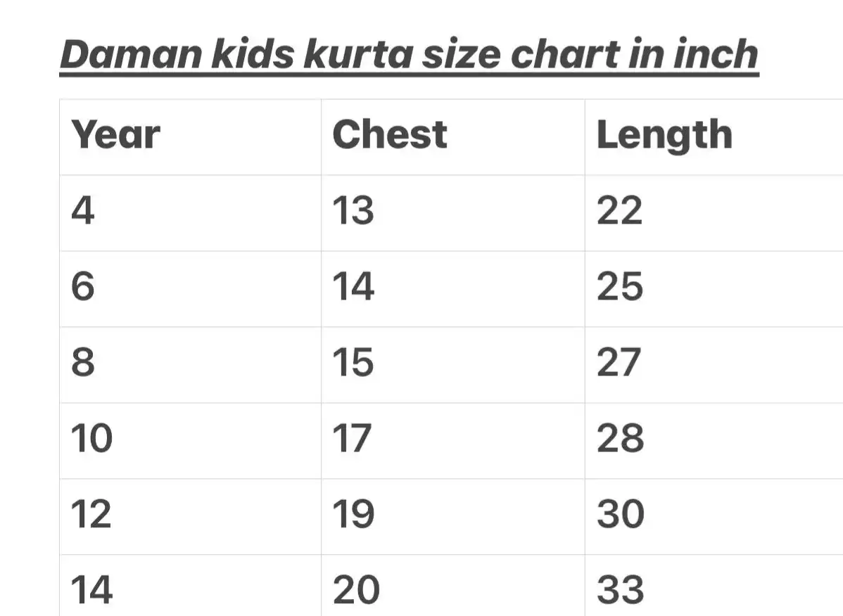Select length value 30 cell

620,515
